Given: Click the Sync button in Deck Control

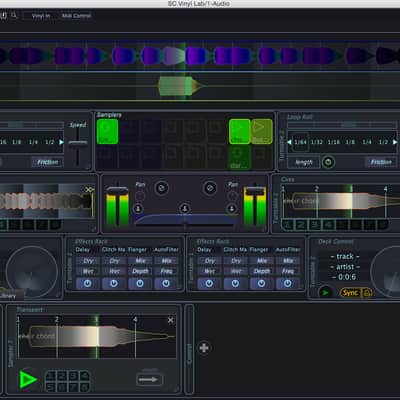Looking at the screenshot, I should pyautogui.click(x=350, y=293).
